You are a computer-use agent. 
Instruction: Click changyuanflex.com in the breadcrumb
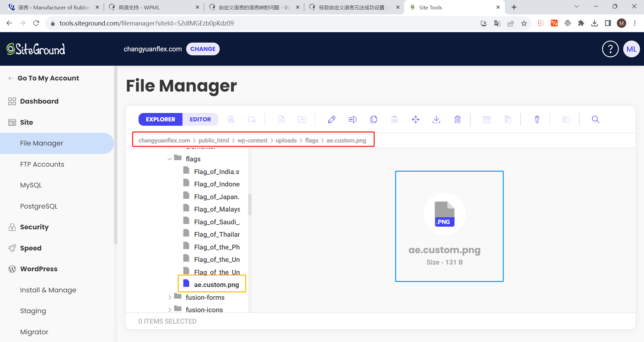164,140
